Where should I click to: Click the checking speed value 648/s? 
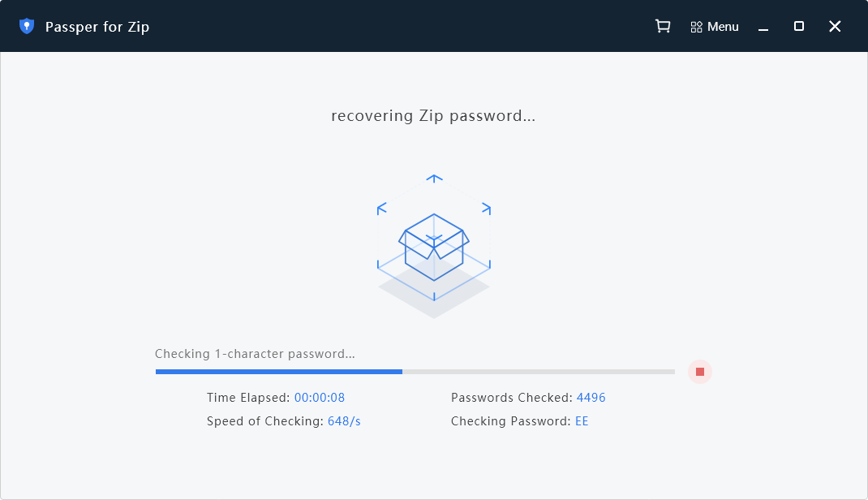click(x=344, y=421)
